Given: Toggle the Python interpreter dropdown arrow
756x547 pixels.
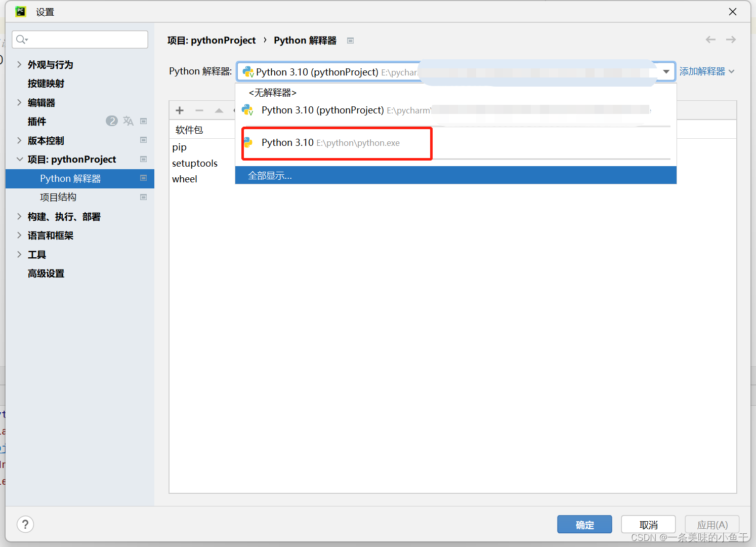Looking at the screenshot, I should 666,72.
